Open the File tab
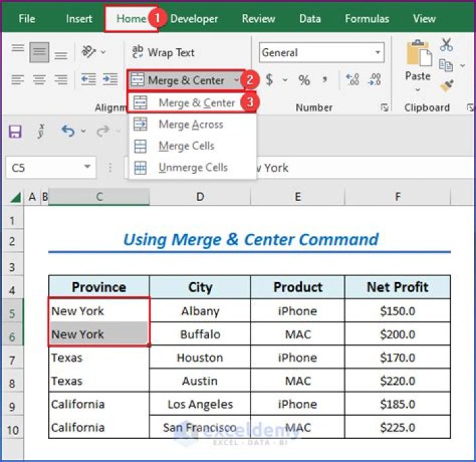The width and height of the screenshot is (476, 462). (26, 19)
